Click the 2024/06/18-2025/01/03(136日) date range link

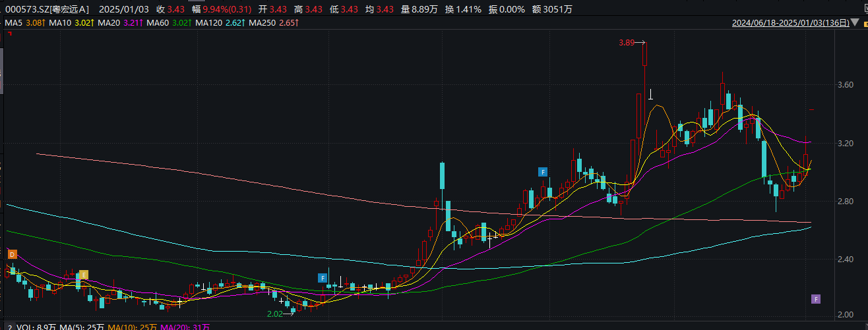point(791,23)
